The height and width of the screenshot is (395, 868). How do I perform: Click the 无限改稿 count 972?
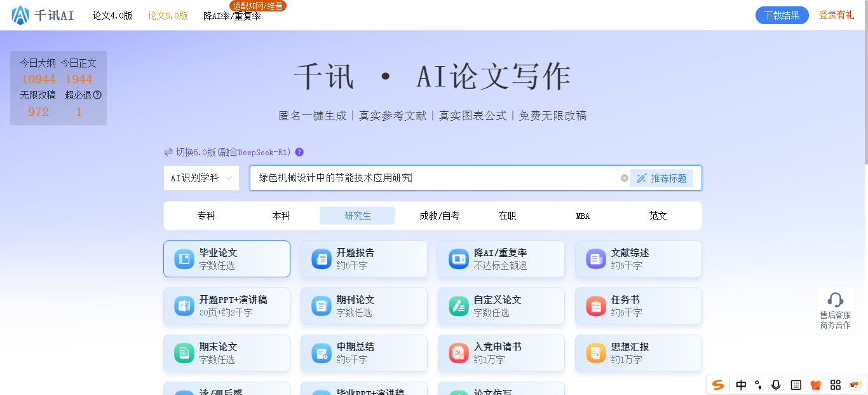coord(38,111)
